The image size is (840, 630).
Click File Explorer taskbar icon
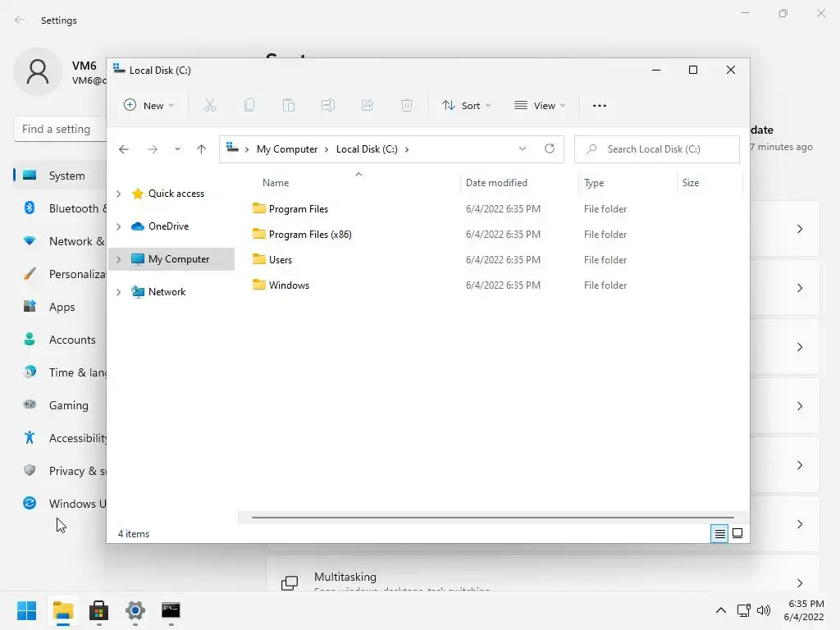(x=62, y=610)
